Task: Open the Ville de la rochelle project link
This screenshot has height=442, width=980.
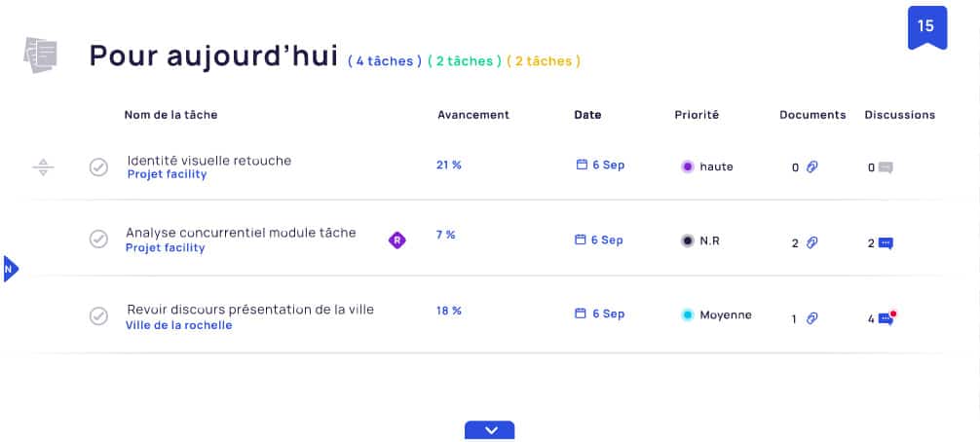Action: pyautogui.click(x=178, y=325)
